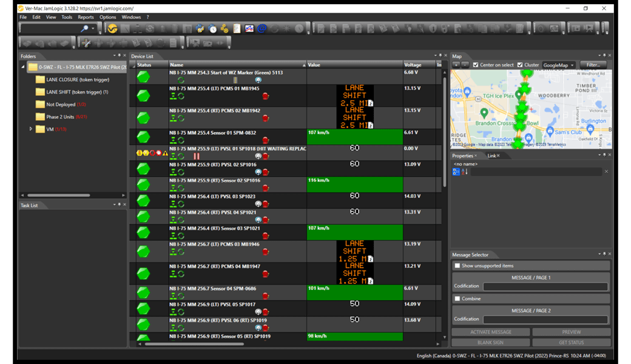The image size is (631, 364).
Task: Click the Filter... button in Map panel
Action: pyautogui.click(x=593, y=65)
